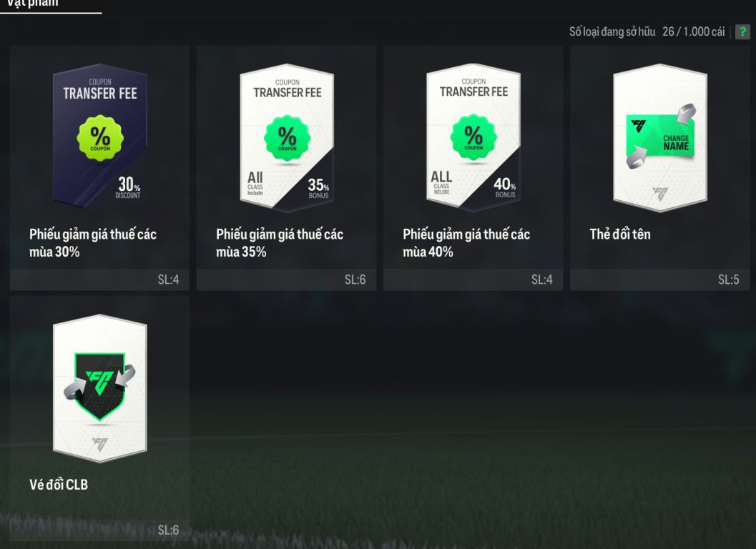This screenshot has width=756, height=549.
Task: Click the green percent badge on 40% coupon
Action: tap(473, 137)
